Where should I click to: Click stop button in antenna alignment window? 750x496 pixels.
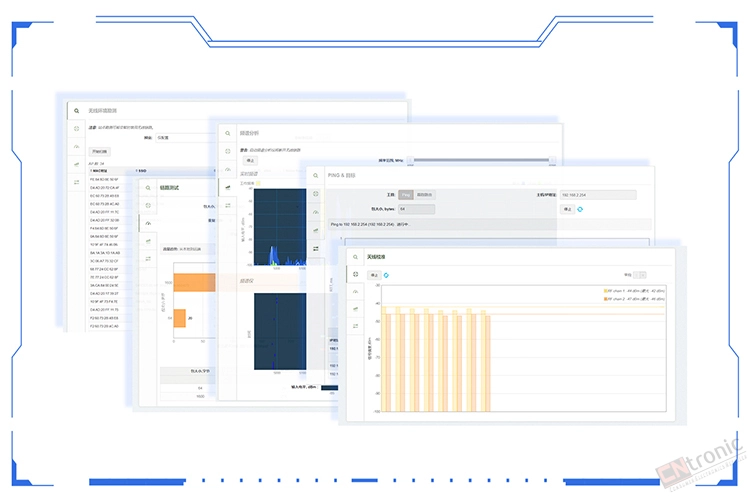pos(374,276)
